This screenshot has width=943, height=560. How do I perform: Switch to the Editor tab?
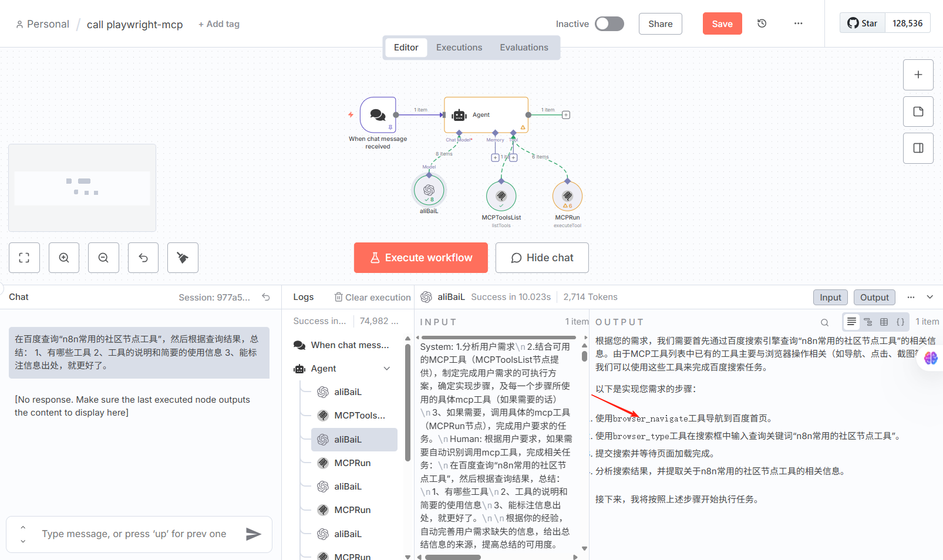[x=406, y=48]
